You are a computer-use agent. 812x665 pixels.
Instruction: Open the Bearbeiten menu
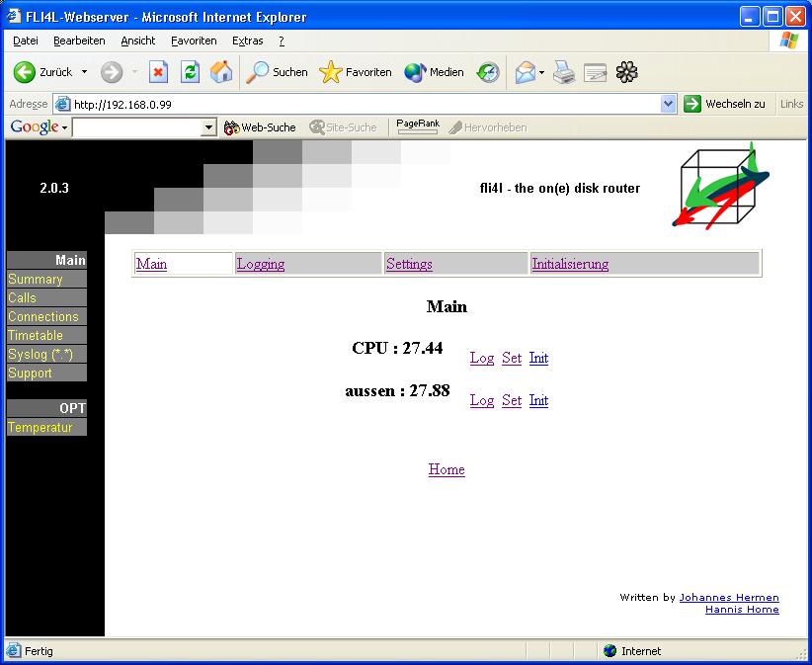tap(79, 41)
